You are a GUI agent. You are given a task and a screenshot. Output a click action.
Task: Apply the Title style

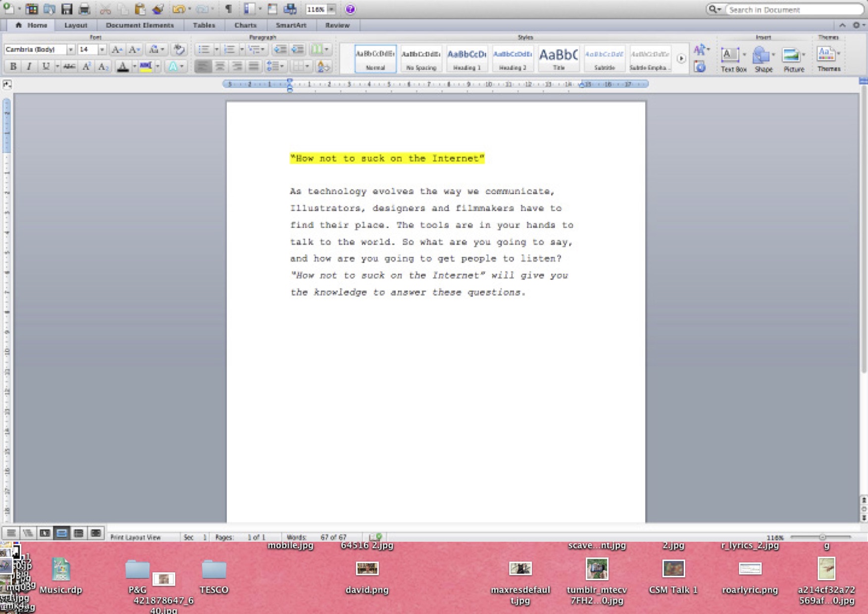(x=558, y=59)
